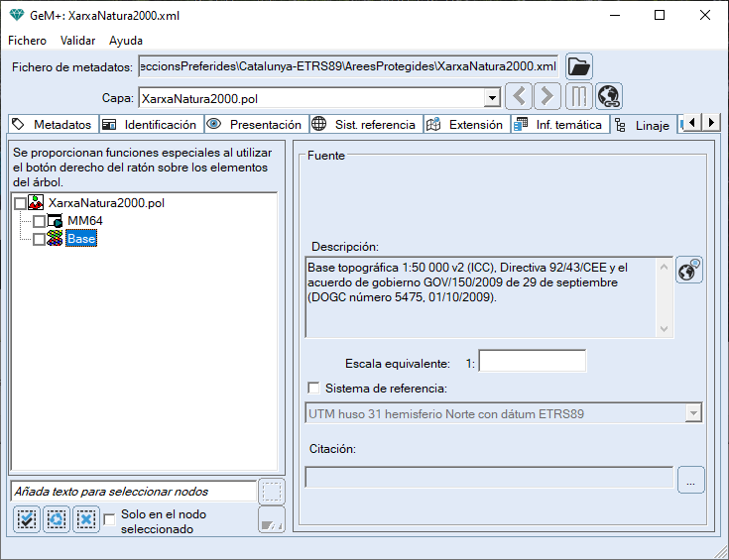The width and height of the screenshot is (729, 560).
Task: Click the Escala equivalente input field
Action: click(532, 362)
